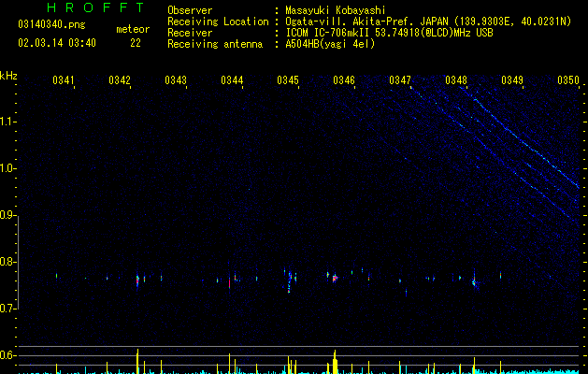This screenshot has height=374, width=588.
Task: Click the bright meteor echo near 0346
Action: point(335,279)
